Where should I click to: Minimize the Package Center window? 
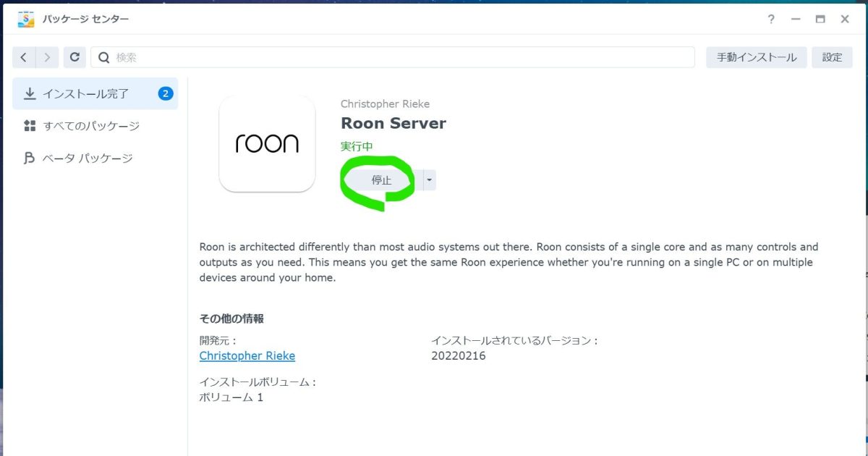(796, 20)
